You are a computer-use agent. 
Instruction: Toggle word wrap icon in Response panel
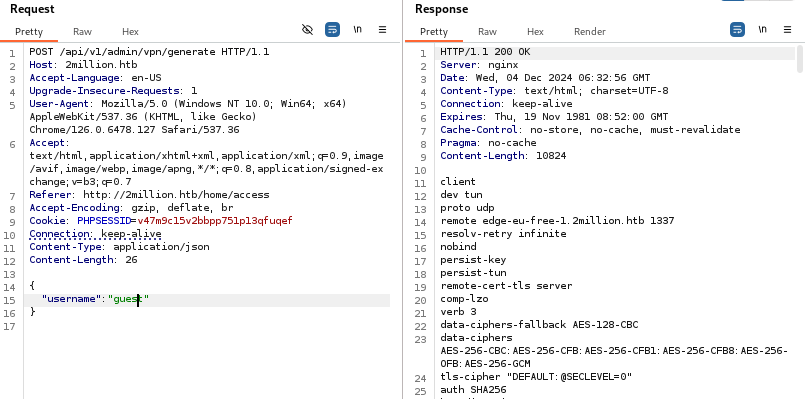pos(738,30)
